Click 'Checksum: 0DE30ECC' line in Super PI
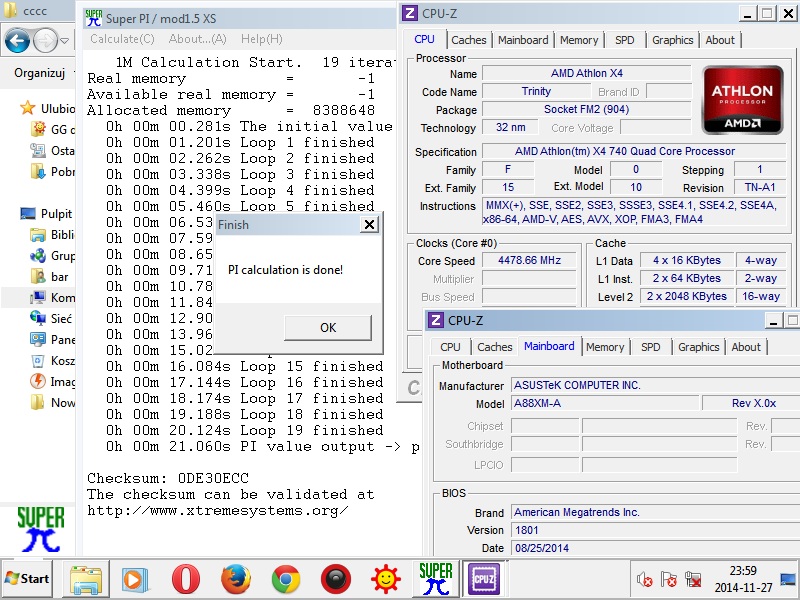The width and height of the screenshot is (800, 600). pyautogui.click(x=168, y=479)
